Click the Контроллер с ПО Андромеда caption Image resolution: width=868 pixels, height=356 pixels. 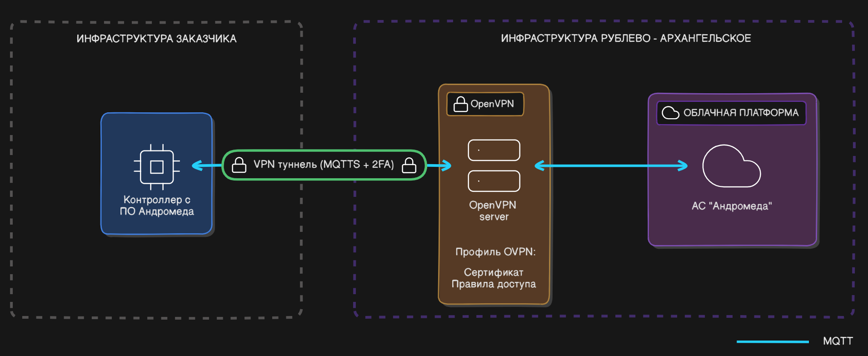[157, 206]
